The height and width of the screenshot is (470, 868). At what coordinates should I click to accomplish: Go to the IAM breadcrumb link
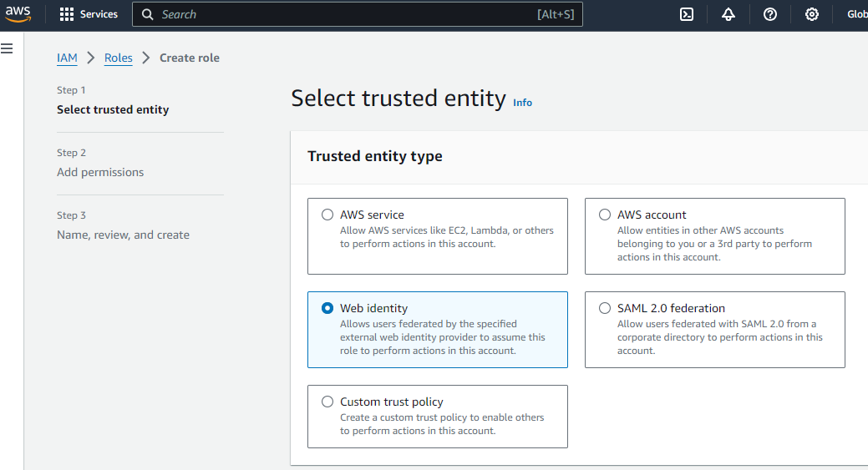pyautogui.click(x=67, y=58)
